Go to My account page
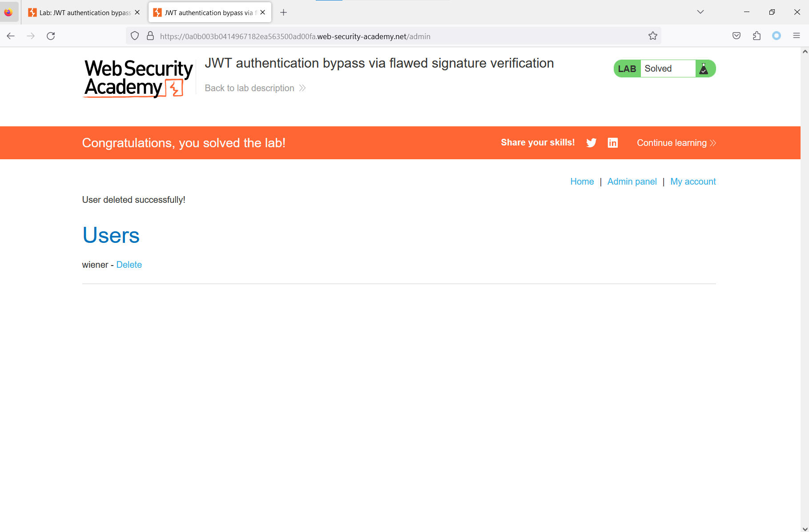Screen dimensions: 809x532 click(693, 181)
